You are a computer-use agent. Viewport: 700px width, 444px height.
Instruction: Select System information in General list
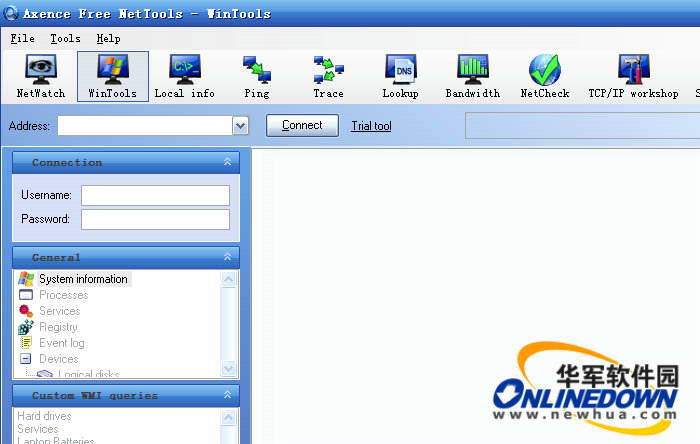(83, 279)
